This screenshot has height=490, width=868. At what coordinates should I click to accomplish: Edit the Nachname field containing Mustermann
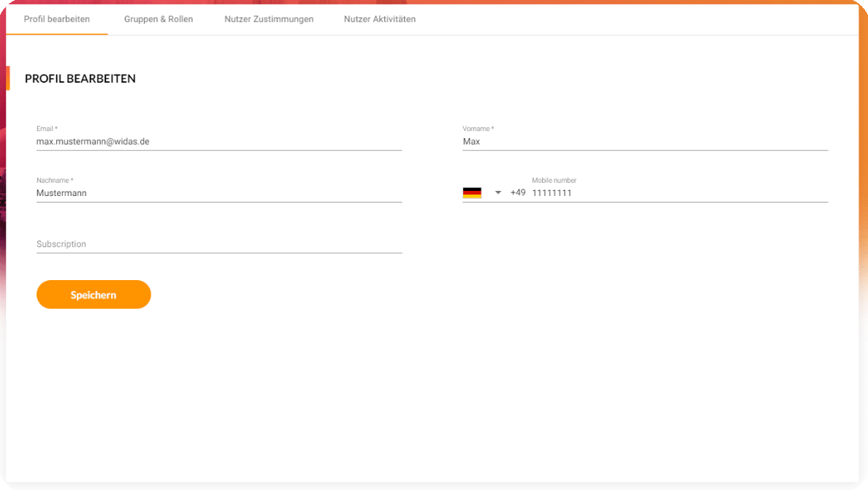(219, 193)
